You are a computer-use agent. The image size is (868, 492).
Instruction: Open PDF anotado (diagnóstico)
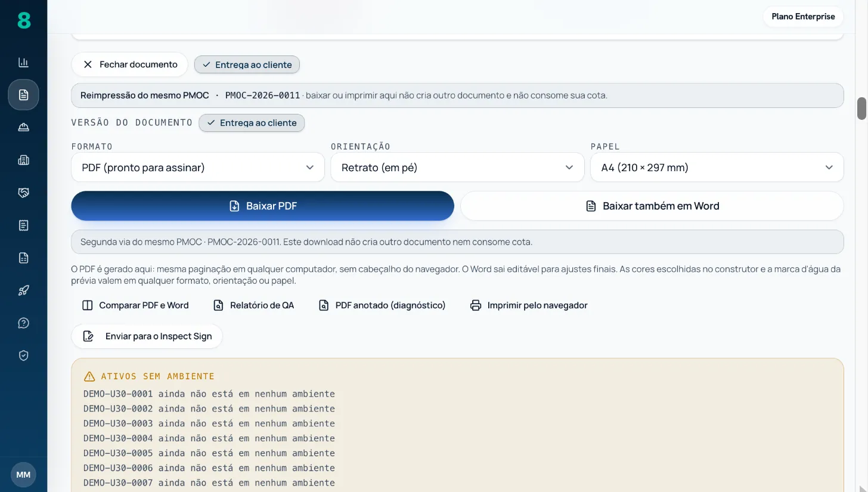pyautogui.click(x=382, y=305)
